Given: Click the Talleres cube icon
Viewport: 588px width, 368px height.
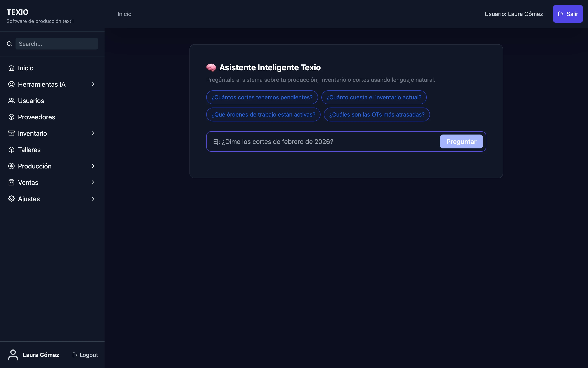Looking at the screenshot, I should (11, 150).
